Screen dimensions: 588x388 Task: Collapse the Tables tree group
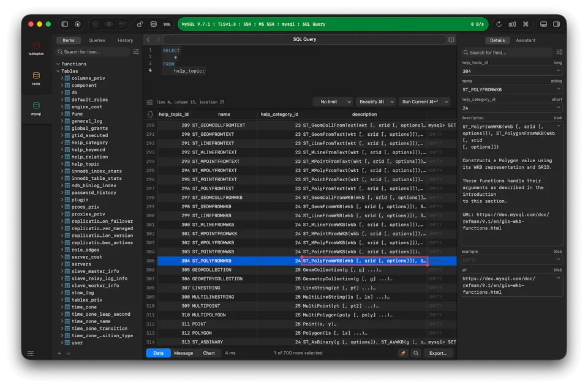click(x=58, y=71)
